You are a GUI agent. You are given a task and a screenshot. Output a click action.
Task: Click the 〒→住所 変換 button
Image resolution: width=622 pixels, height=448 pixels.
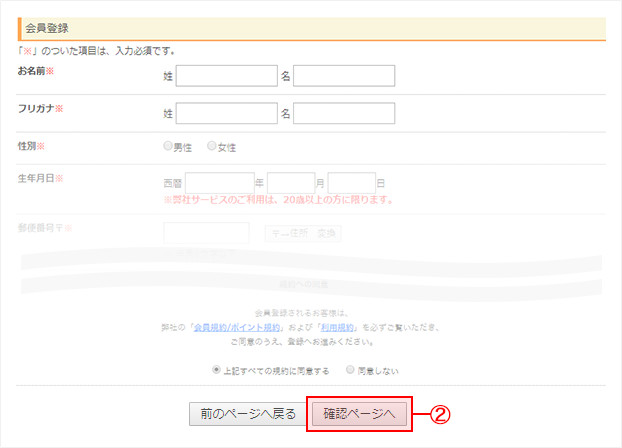tap(303, 234)
